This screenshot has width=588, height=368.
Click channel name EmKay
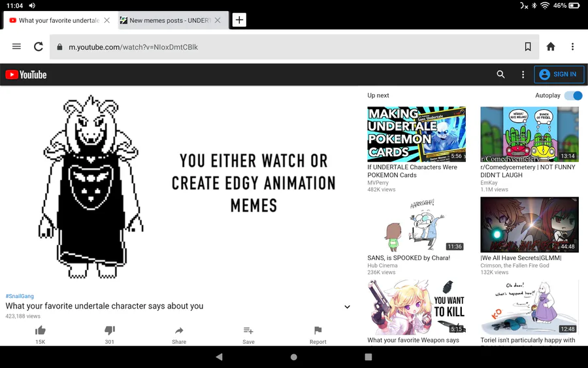tap(489, 182)
